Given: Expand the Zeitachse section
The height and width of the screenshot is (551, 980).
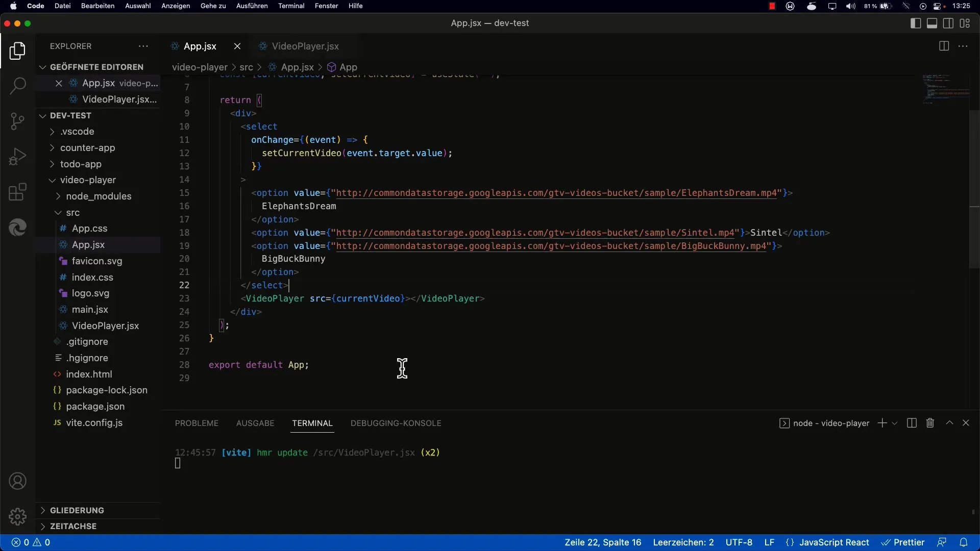Looking at the screenshot, I should click(x=97, y=526).
